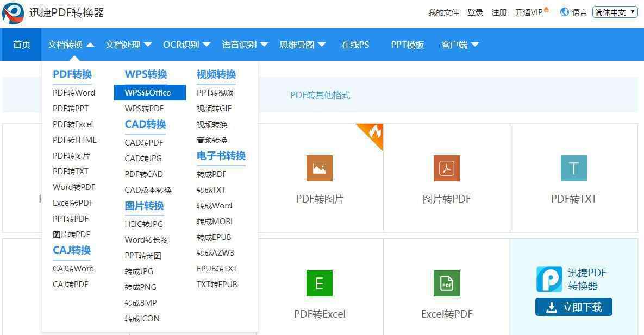Open 我的文件 link
This screenshot has width=644, height=335.
[443, 12]
